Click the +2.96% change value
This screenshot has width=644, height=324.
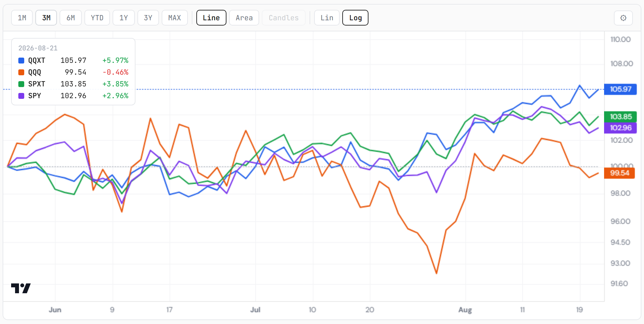point(116,96)
